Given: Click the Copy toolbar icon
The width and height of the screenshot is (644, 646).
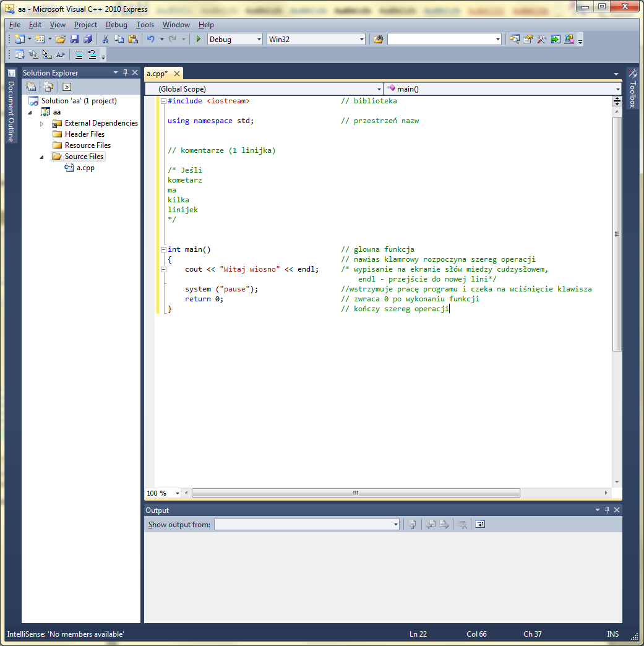Looking at the screenshot, I should coord(119,39).
